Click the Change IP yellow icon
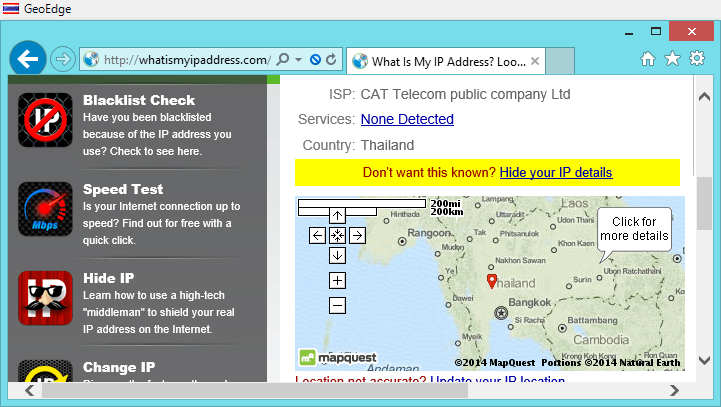 point(45,372)
